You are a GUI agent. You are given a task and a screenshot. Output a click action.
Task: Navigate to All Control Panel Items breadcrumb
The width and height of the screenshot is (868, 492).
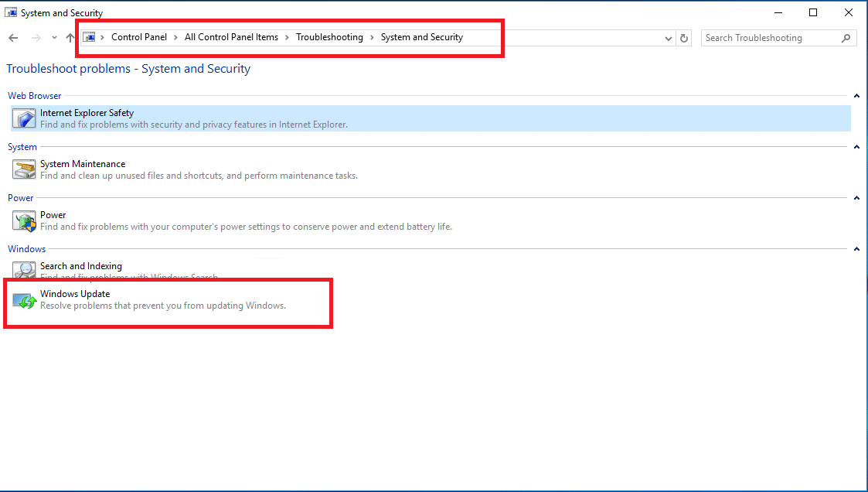pos(231,37)
